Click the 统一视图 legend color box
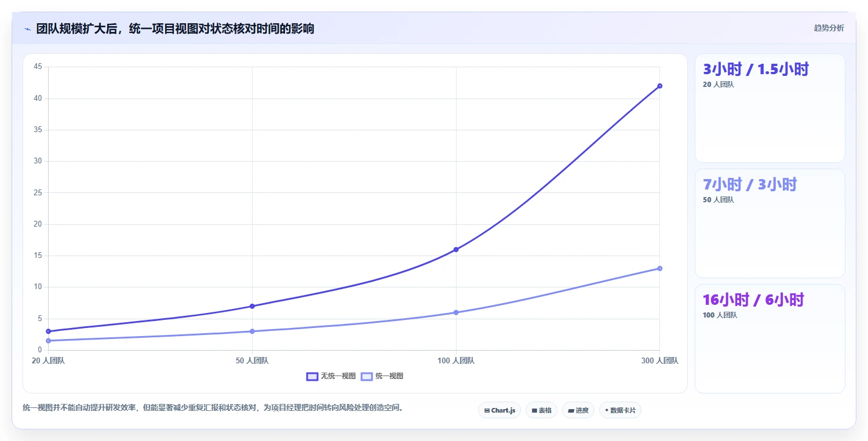Screen dimensions: 868x441 [366, 377]
